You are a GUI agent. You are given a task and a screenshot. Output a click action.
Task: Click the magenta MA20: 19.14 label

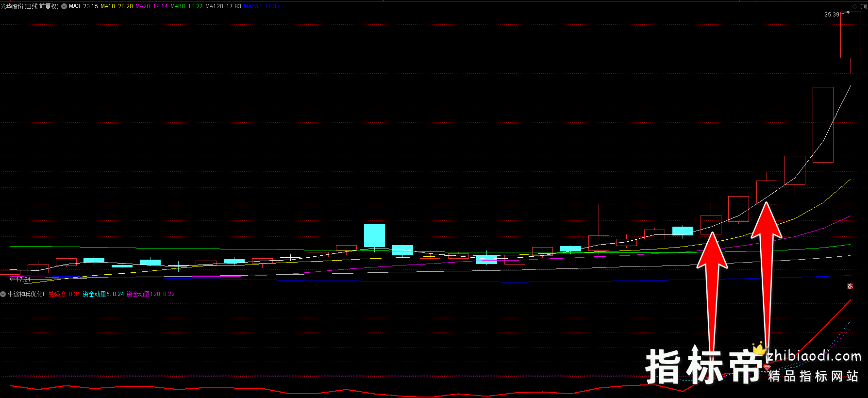tap(151, 6)
